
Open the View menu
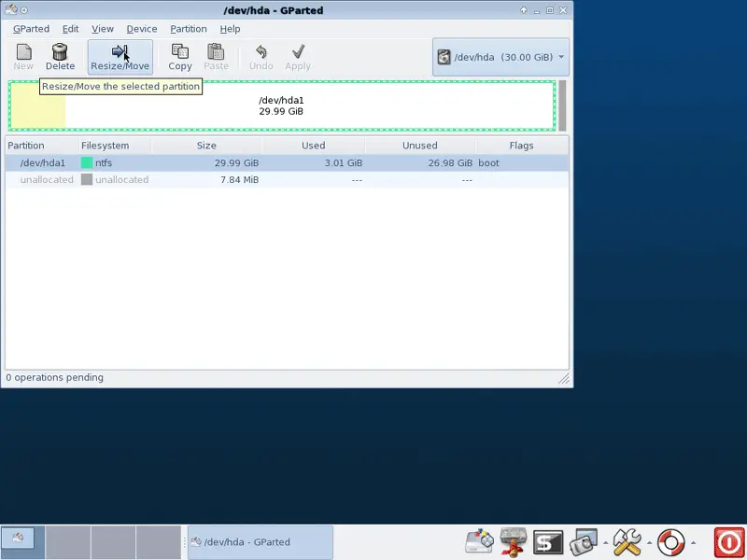click(x=103, y=29)
